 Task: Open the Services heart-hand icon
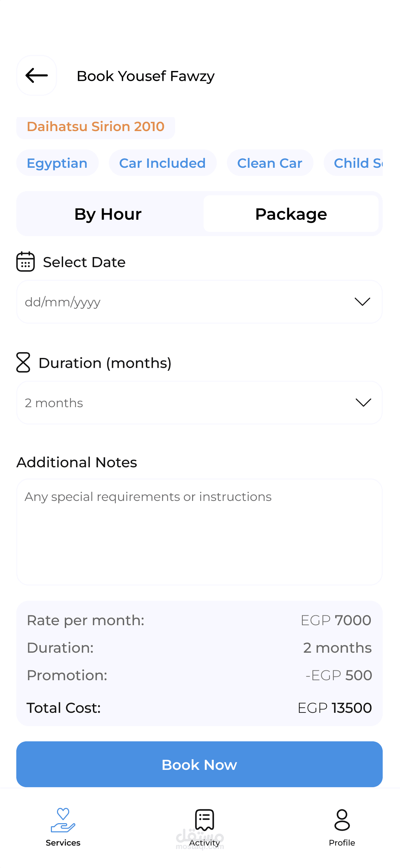pos(63,820)
